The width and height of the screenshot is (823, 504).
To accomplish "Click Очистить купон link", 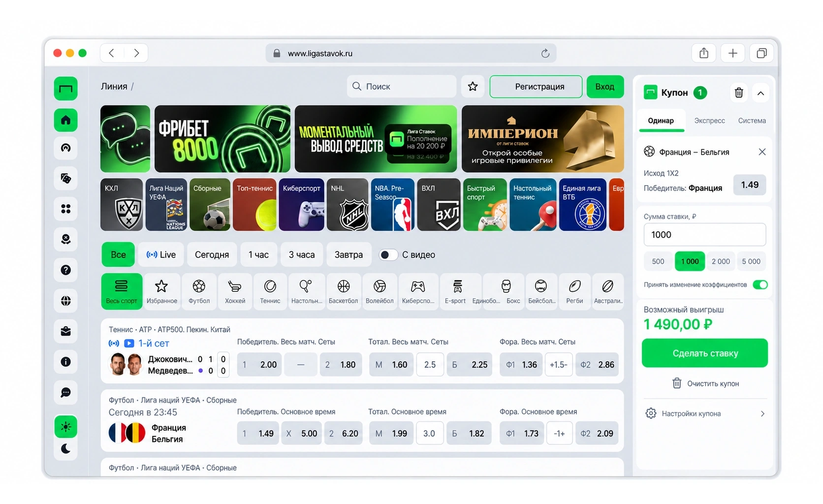I will (705, 383).
